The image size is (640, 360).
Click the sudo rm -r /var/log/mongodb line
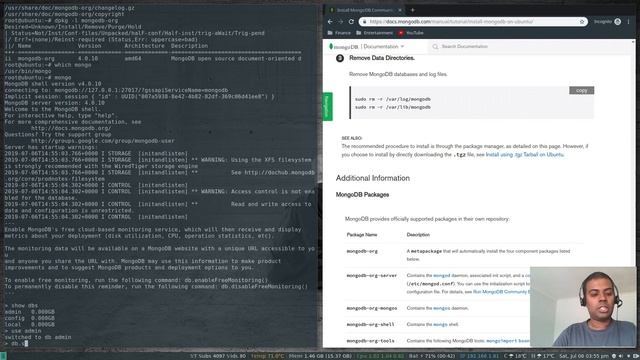[x=393, y=99]
